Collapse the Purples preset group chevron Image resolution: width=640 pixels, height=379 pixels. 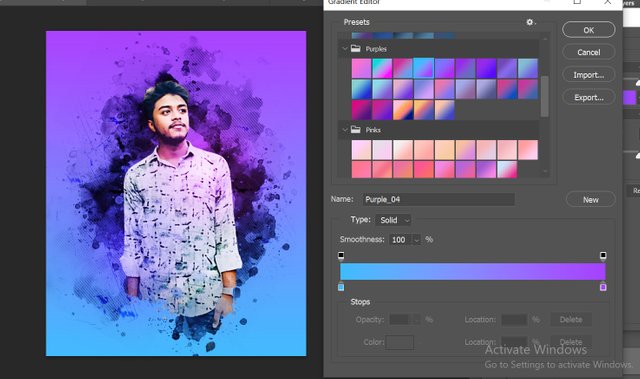coord(344,49)
